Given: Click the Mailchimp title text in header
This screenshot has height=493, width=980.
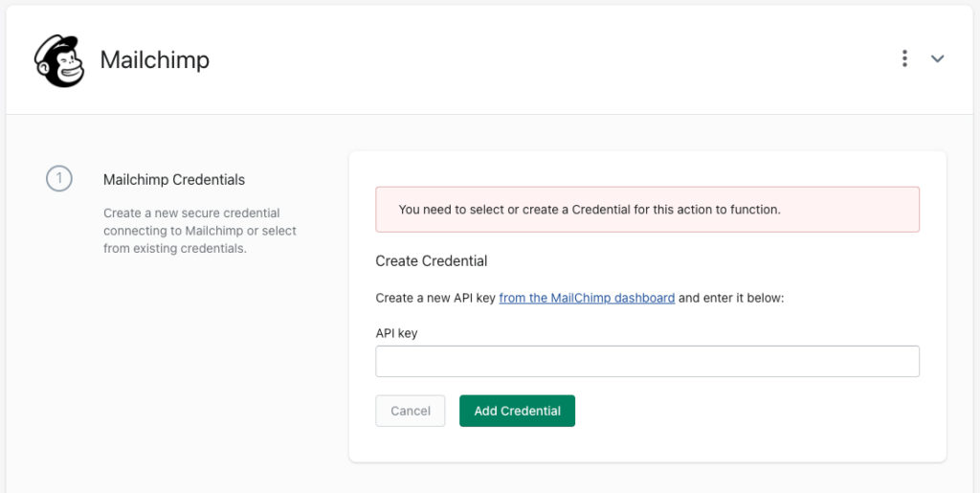Looking at the screenshot, I should [154, 60].
